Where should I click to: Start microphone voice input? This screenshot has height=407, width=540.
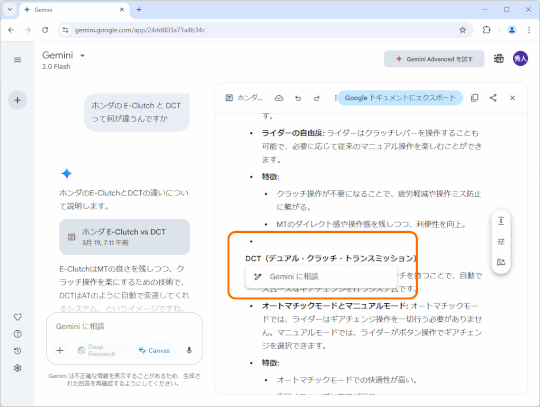189,351
